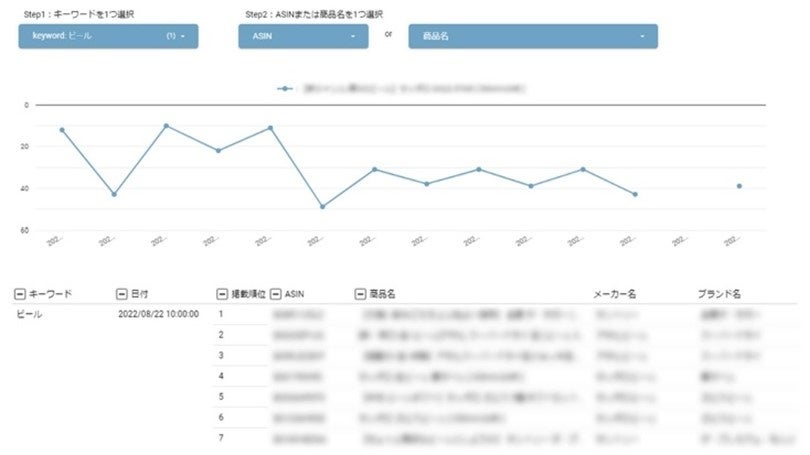This screenshot has height=455, width=810.
Task: Select the rank 6 cell
Action: (221, 417)
